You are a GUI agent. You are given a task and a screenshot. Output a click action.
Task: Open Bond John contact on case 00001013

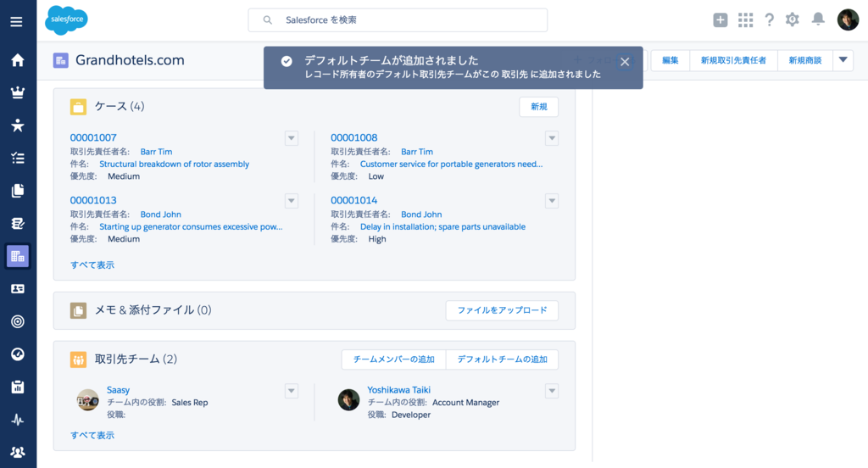[x=160, y=214]
